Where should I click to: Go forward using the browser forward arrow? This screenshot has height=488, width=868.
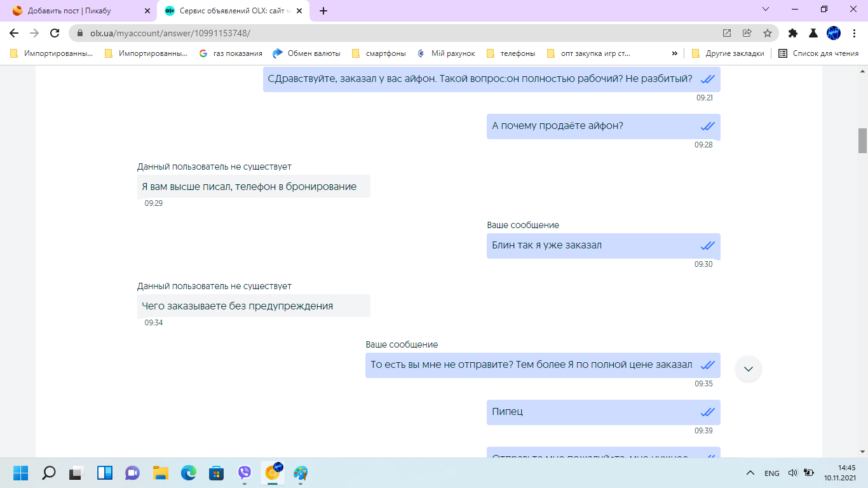pyautogui.click(x=34, y=33)
